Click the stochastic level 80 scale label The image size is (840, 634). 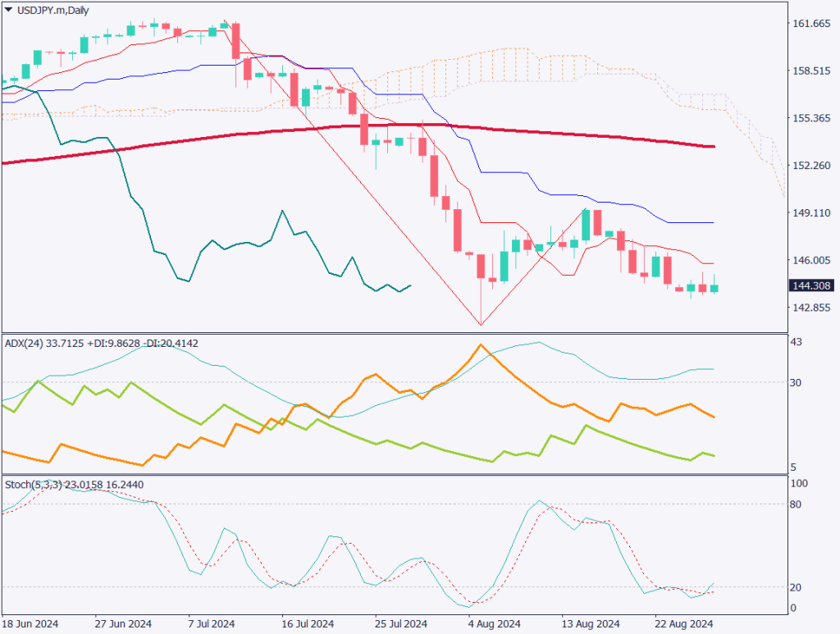(x=794, y=504)
